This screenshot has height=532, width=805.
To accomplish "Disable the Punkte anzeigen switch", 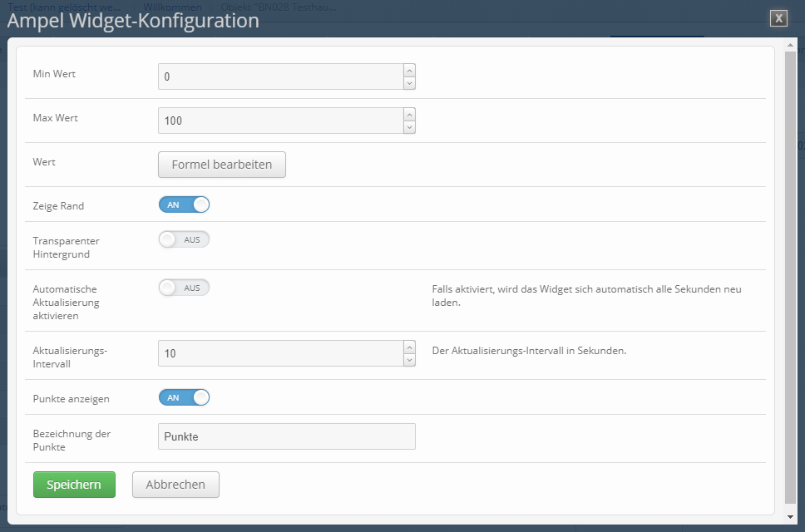I will click(184, 397).
